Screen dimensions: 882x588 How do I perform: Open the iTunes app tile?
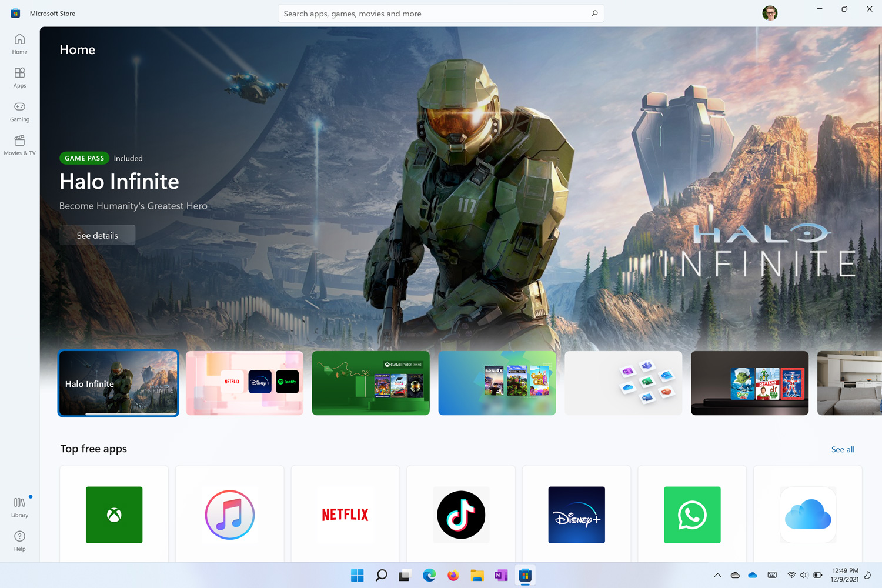pos(229,514)
